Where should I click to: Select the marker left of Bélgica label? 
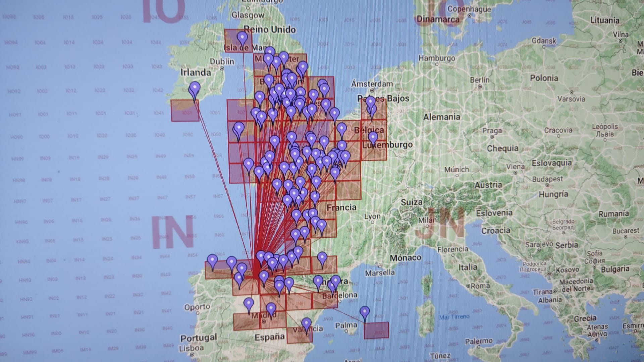point(341,131)
